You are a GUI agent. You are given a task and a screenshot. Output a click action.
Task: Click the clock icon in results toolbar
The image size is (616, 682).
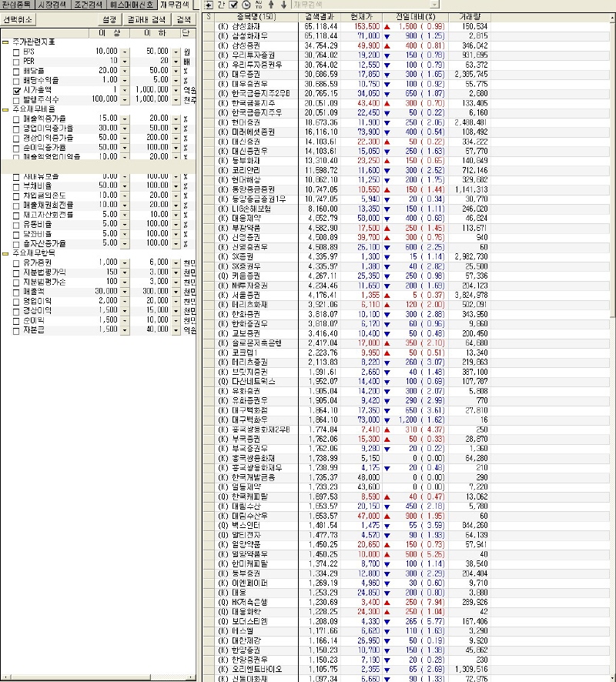point(246,5)
